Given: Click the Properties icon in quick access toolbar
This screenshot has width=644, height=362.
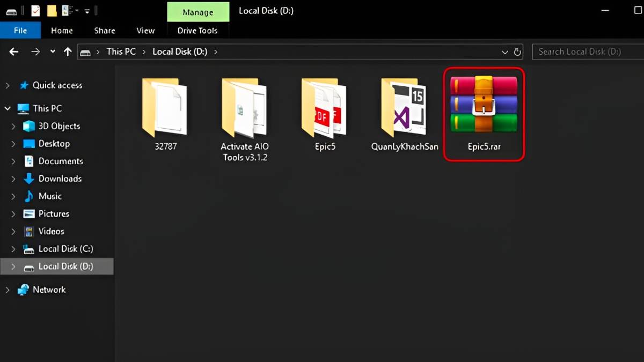Looking at the screenshot, I should coord(35,10).
